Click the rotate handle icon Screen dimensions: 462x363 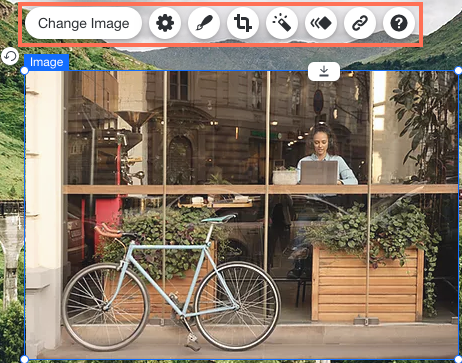10,56
